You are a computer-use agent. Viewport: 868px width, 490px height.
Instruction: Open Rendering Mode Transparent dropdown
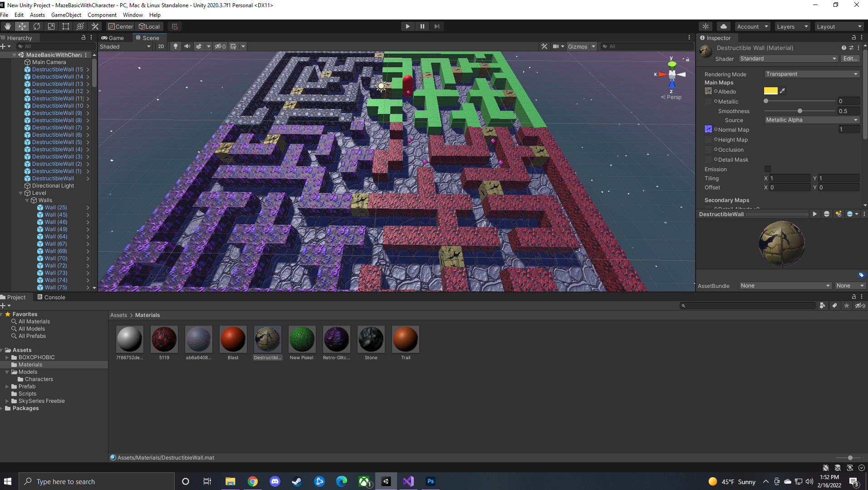tap(812, 74)
